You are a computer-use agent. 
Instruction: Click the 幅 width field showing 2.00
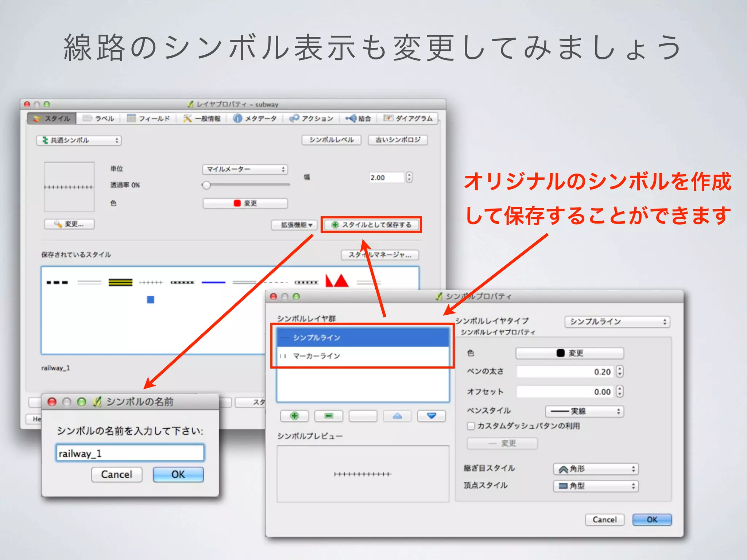coord(387,178)
